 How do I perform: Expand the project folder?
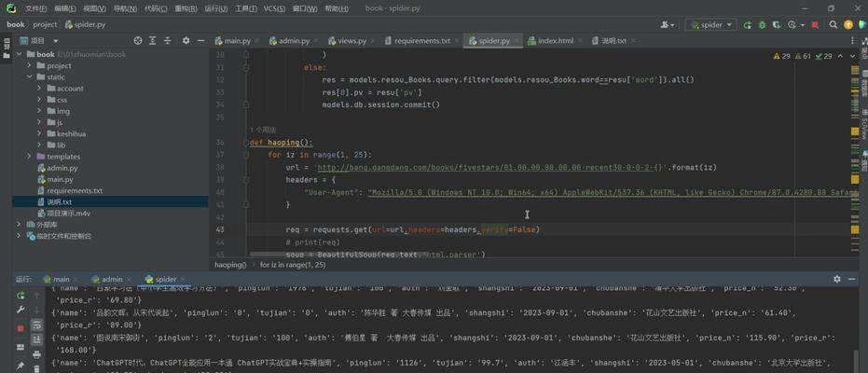click(29, 65)
